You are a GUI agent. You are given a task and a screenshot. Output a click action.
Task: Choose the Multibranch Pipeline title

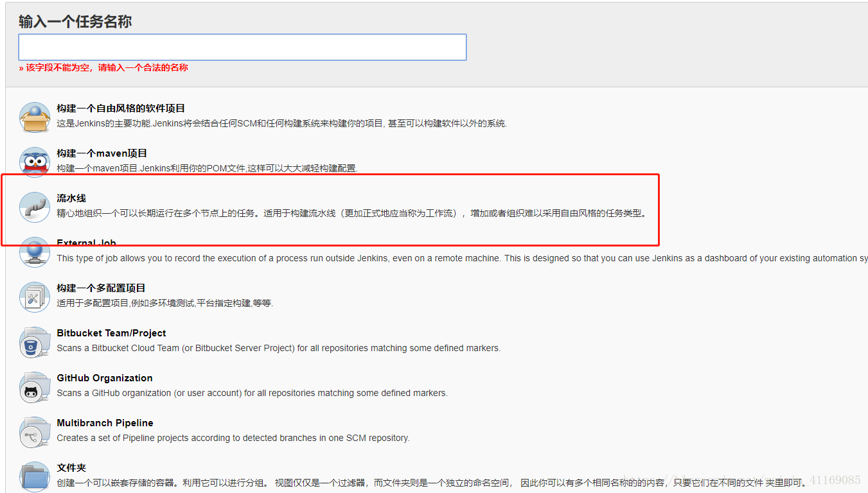tap(105, 423)
